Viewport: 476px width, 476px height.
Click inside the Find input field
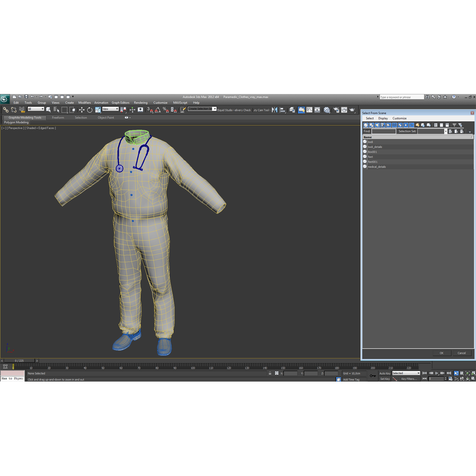coord(383,131)
